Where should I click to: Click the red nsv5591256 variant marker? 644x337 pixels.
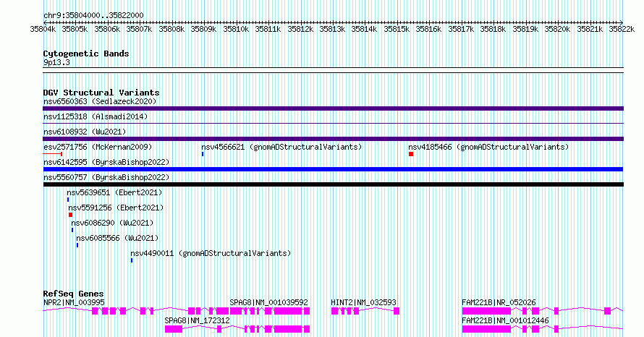click(71, 215)
